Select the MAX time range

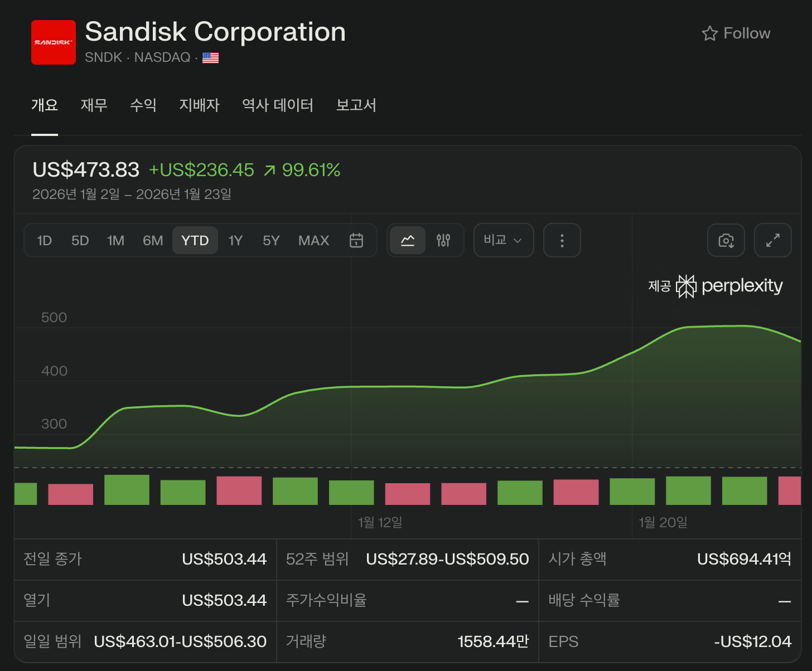point(313,240)
